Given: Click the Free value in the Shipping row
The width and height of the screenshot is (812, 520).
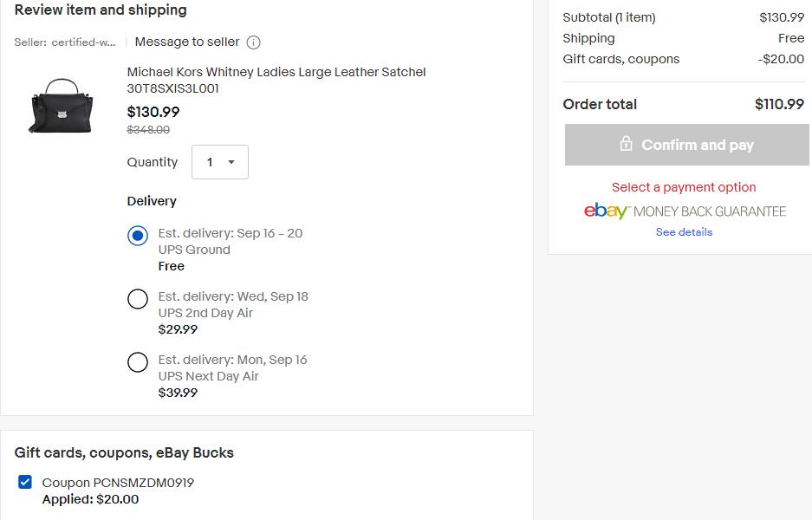Looking at the screenshot, I should click(790, 38).
